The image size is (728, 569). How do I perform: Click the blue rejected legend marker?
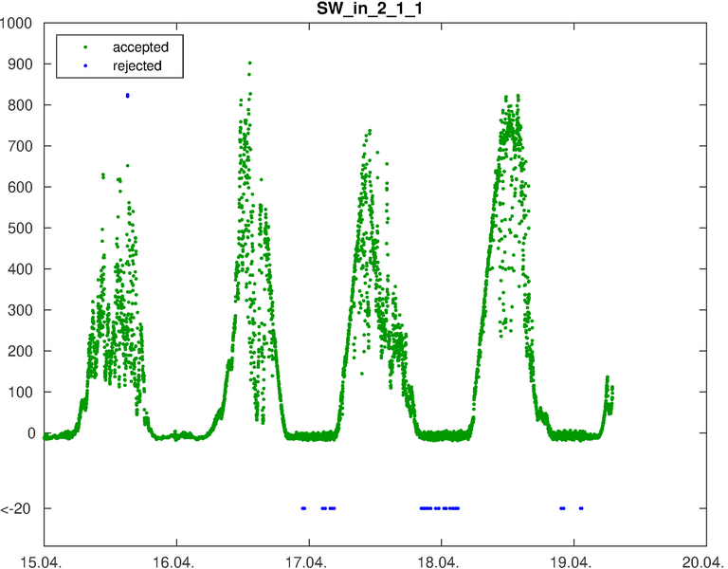85,66
